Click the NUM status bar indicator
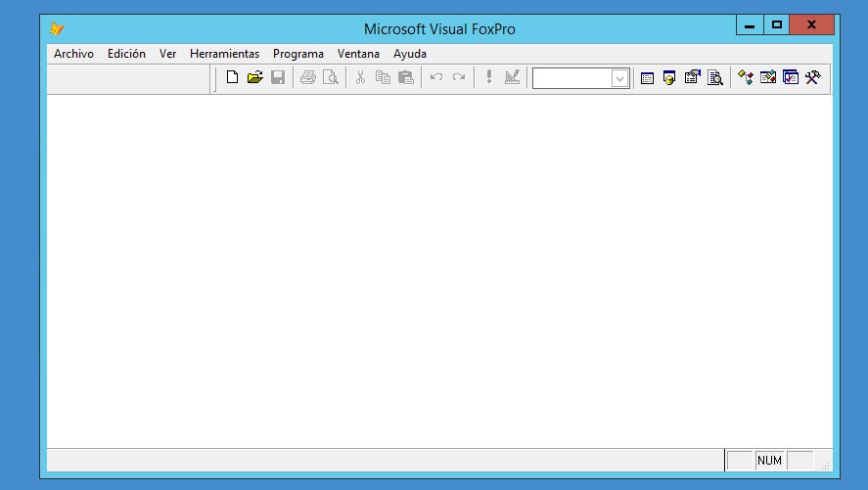This screenshot has width=868, height=490. click(769, 460)
